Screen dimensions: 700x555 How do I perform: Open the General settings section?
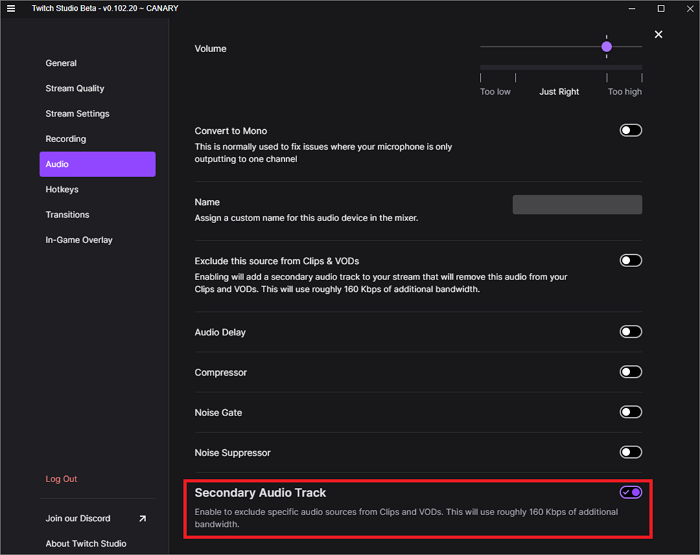coord(97,63)
